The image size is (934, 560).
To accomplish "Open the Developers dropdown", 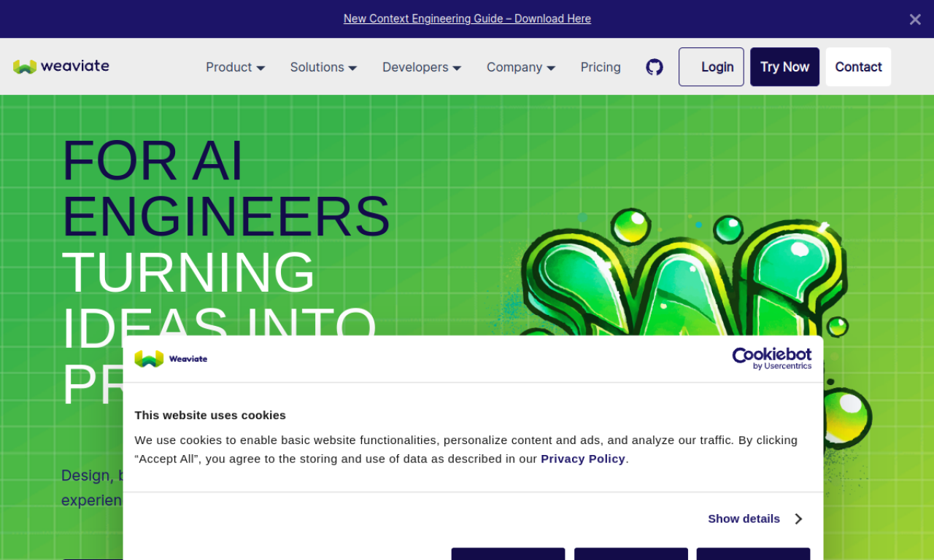I will click(x=422, y=67).
